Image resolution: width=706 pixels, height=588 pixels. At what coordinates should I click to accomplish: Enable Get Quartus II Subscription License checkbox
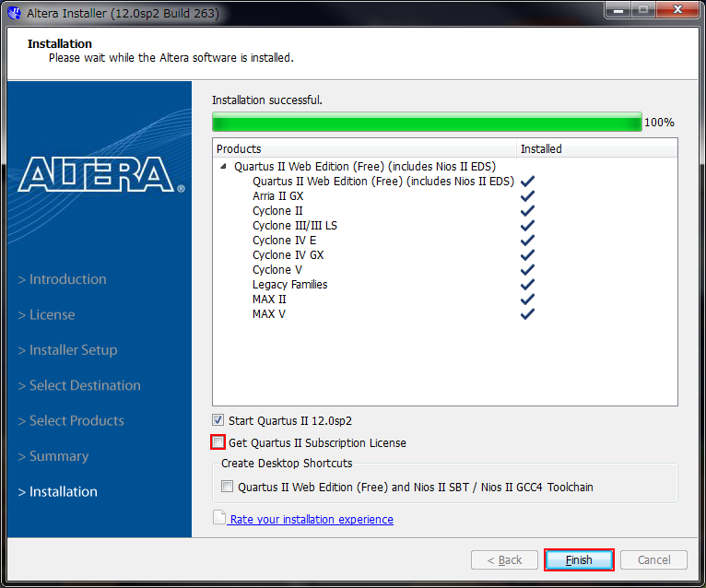(218, 442)
